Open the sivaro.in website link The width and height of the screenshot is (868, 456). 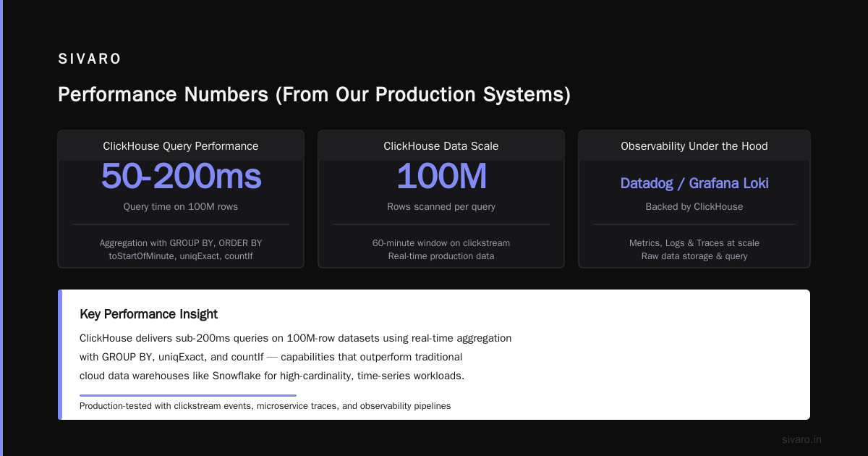pyautogui.click(x=802, y=440)
